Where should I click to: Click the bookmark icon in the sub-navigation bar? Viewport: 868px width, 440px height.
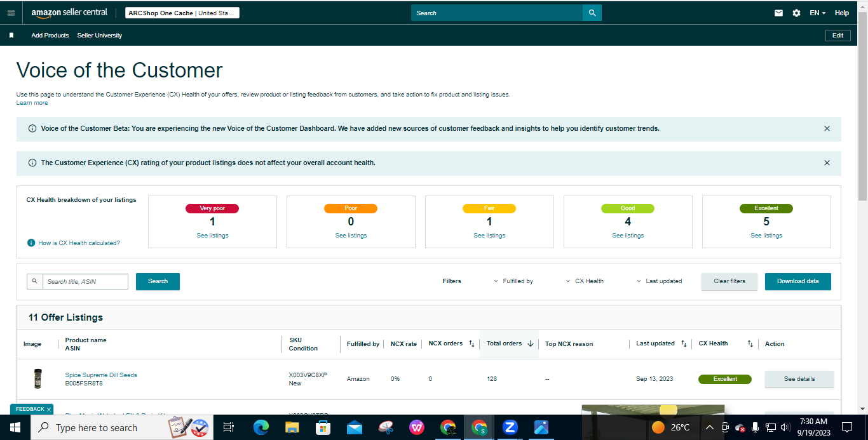point(11,36)
